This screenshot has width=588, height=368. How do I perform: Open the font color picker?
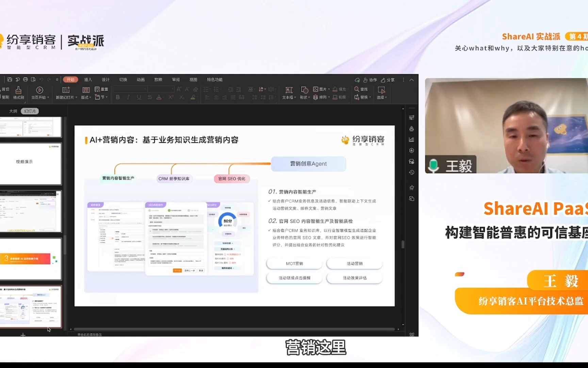pos(159,97)
